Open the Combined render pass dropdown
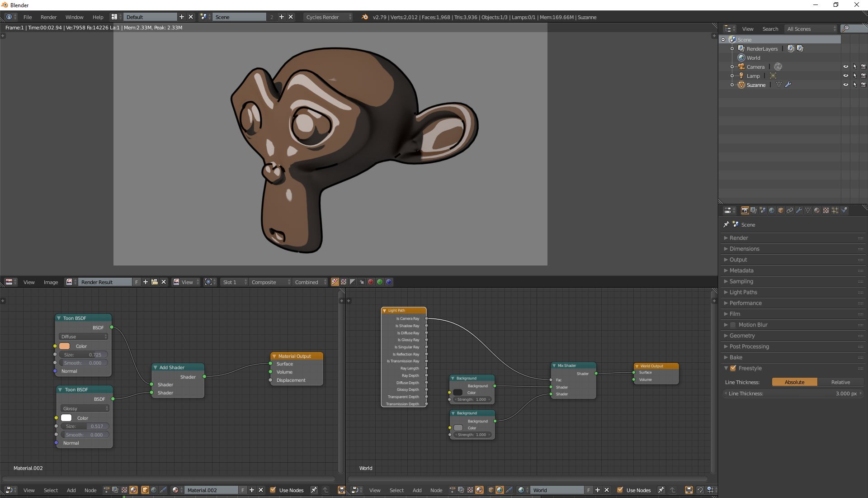This screenshot has height=498, width=868. [310, 282]
